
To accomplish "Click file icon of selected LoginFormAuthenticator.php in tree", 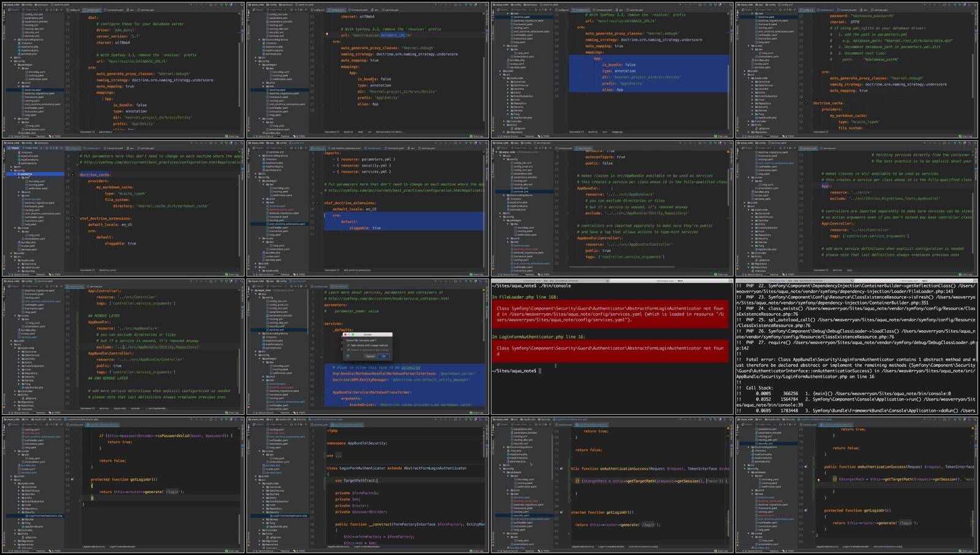I will (26, 516).
